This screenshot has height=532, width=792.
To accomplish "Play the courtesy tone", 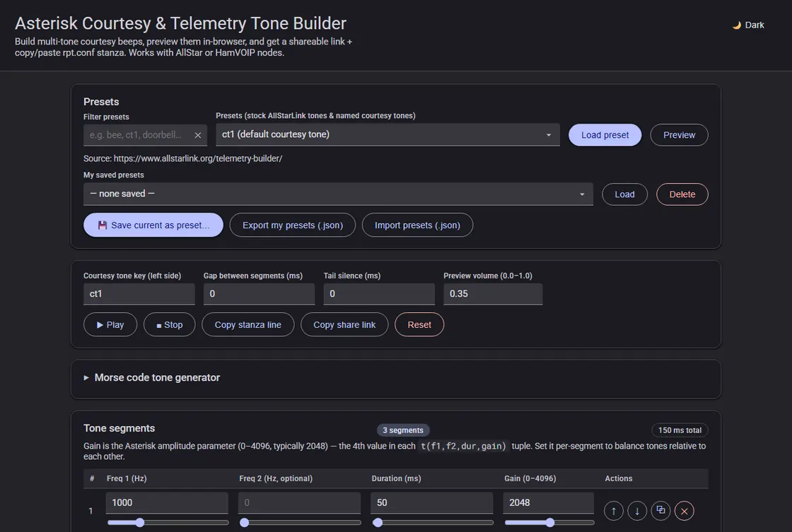I will click(110, 324).
